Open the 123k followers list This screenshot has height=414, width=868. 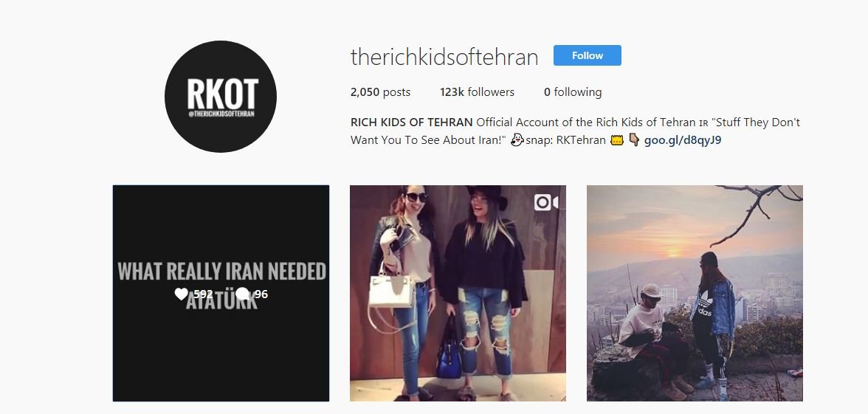(x=477, y=92)
